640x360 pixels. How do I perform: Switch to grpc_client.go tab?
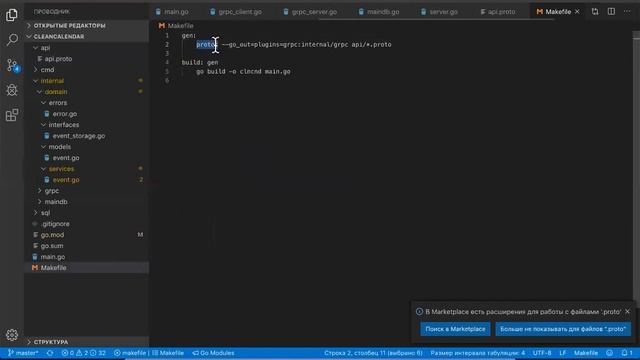point(236,12)
